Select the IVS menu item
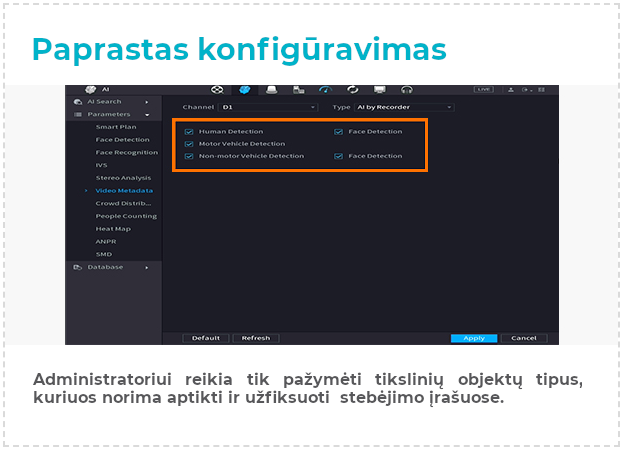 (x=102, y=165)
